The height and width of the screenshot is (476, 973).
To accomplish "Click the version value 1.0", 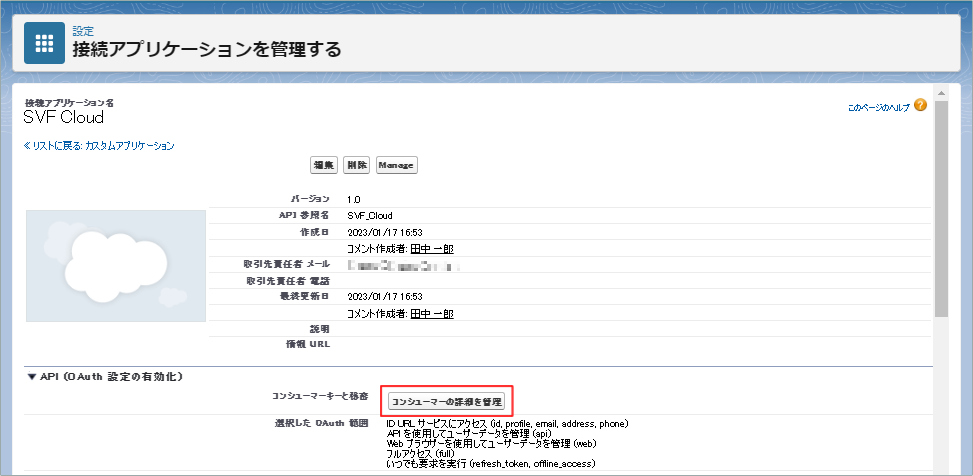I will (x=354, y=200).
